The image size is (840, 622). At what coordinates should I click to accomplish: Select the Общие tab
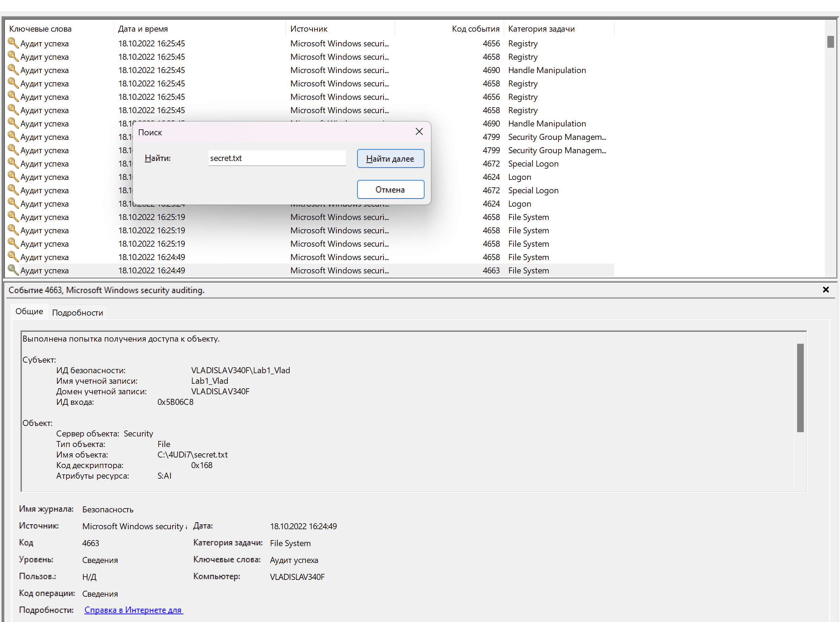[29, 311]
